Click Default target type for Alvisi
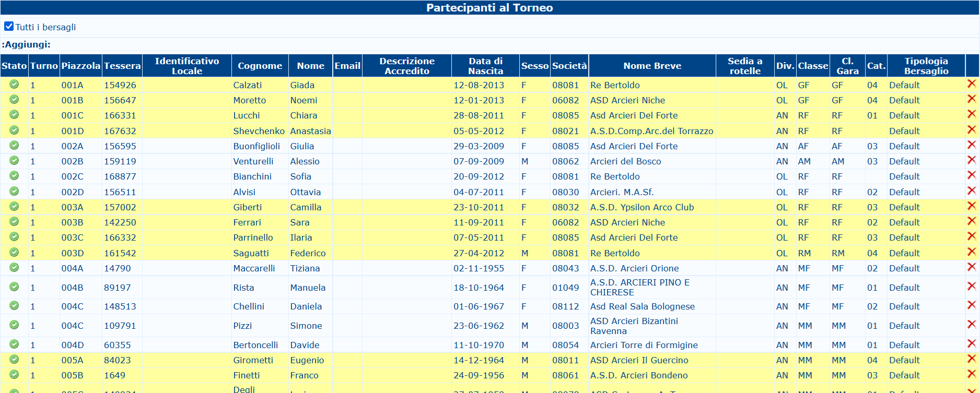Image resolution: width=980 pixels, height=393 pixels. point(905,192)
